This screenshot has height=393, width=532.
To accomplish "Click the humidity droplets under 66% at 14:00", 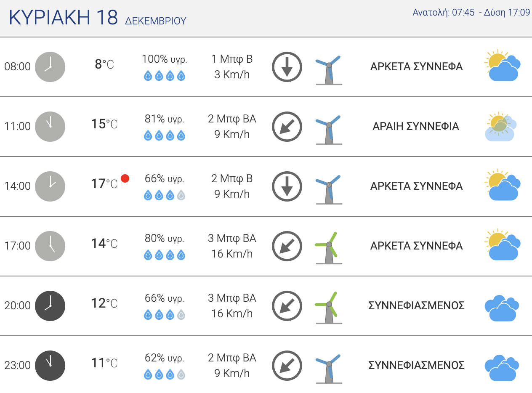I will tap(165, 195).
